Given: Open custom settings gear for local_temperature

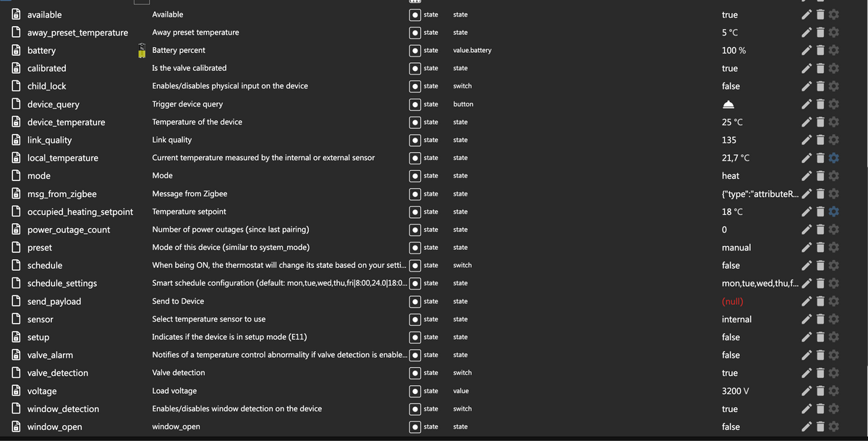Looking at the screenshot, I should click(834, 158).
